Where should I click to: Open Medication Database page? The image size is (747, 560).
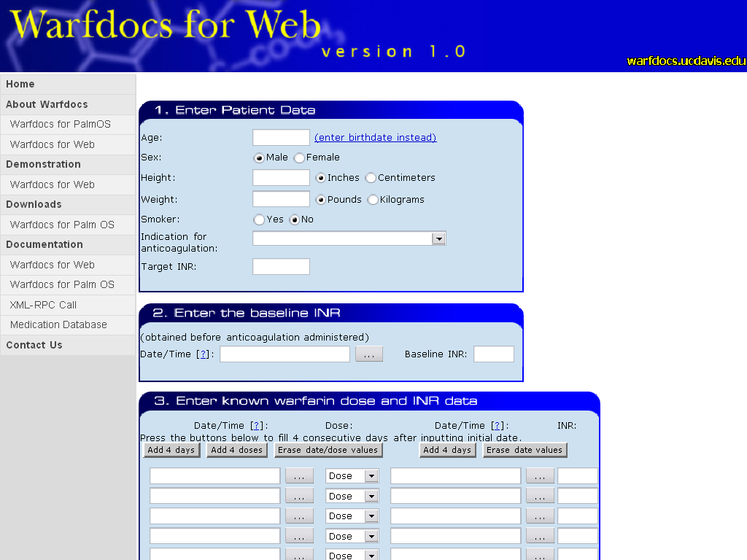(68, 324)
